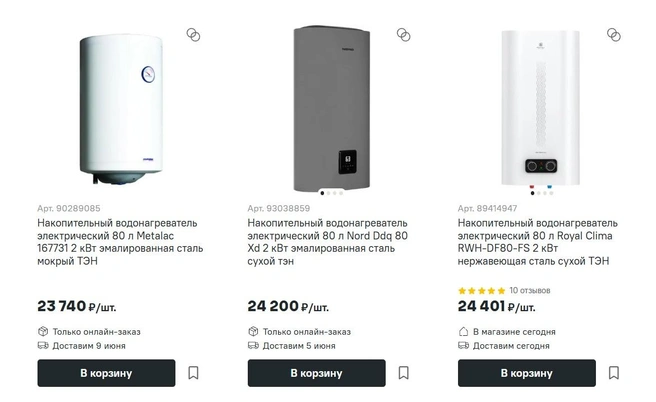Add Royal Clima heater to comparison
656x402 pixels.
pos(614,35)
